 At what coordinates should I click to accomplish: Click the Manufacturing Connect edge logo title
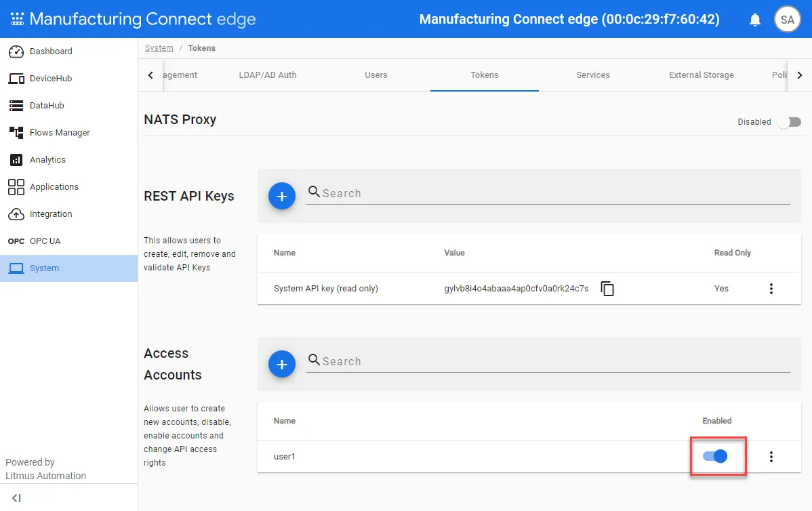(142, 19)
